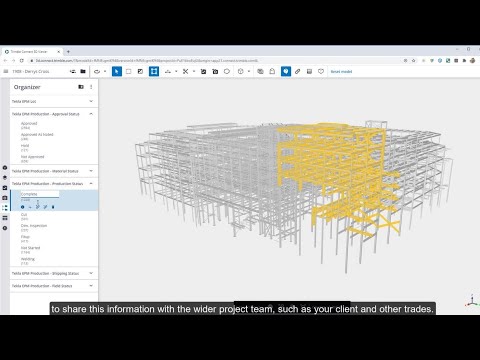Open the data table sidebar panel
Screen dimensions: 480x360
(5, 218)
